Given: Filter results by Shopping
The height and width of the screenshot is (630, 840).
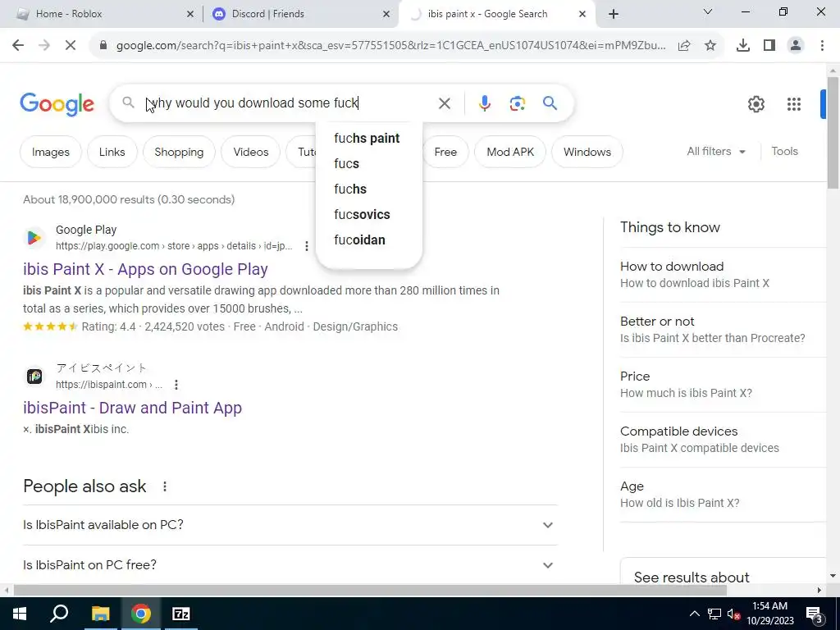Looking at the screenshot, I should coord(179,152).
